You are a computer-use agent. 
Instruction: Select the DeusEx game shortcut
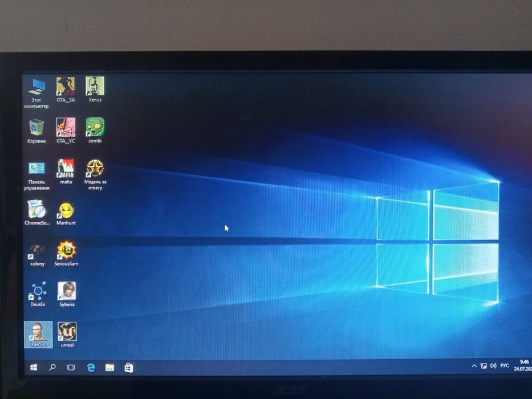[x=37, y=294]
